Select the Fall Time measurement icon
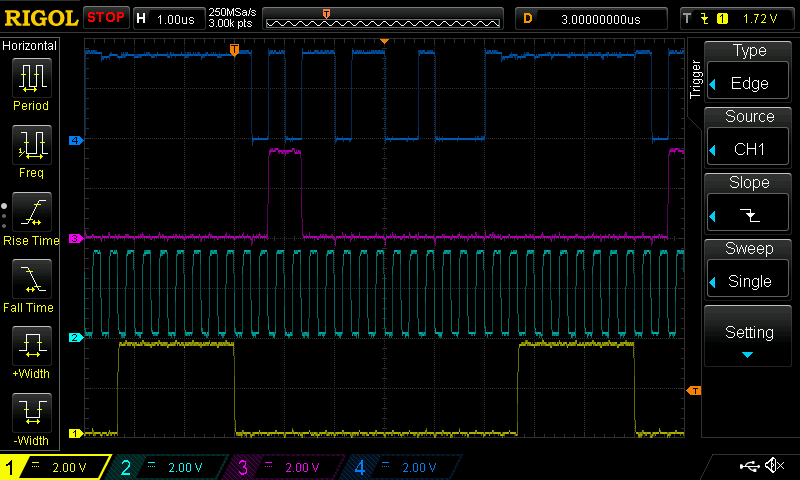The width and height of the screenshot is (800, 480). pyautogui.click(x=32, y=279)
